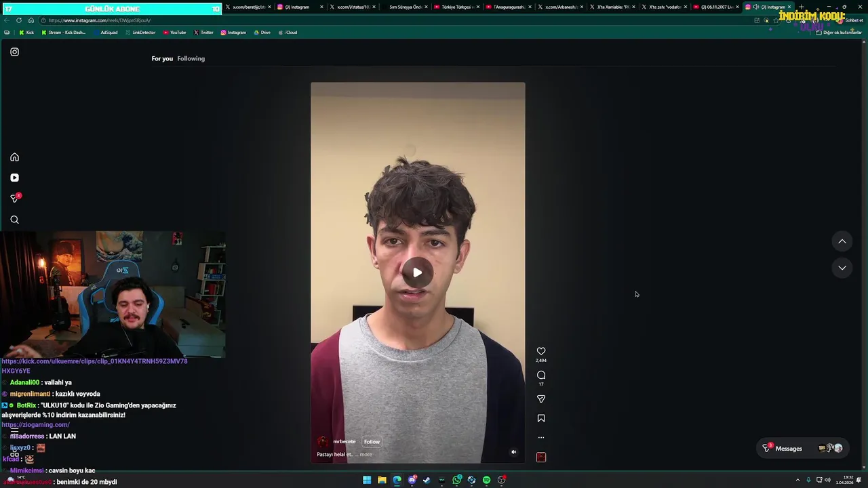The image size is (868, 488).
Task: Switch to the x.com/Arbanesh browser tab
Action: point(561,7)
